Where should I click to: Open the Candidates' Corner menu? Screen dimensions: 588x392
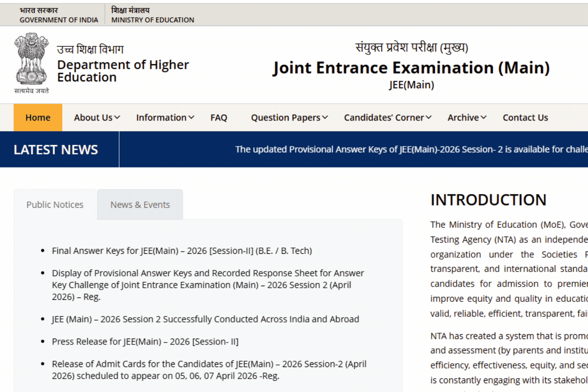pos(387,118)
